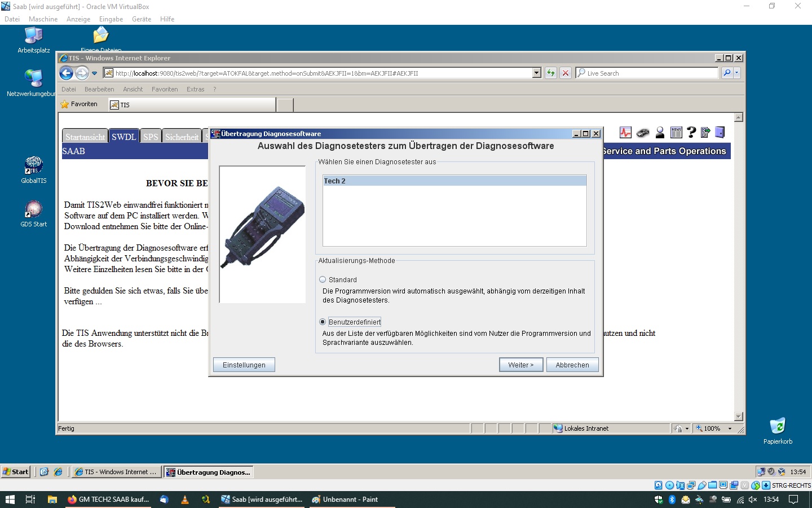Image resolution: width=812 pixels, height=508 pixels.
Task: Switch to GM TECH2 SAAB Firefox taskbar item
Action: [108, 500]
